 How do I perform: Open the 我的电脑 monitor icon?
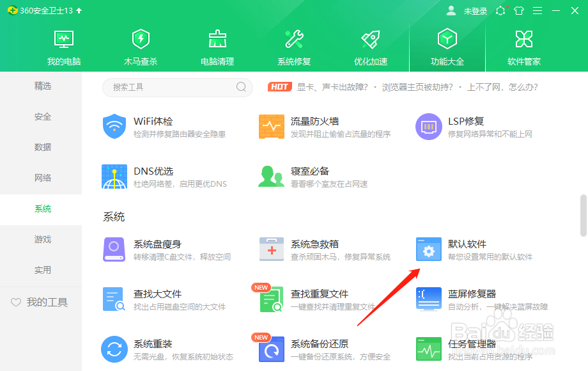pos(64,39)
